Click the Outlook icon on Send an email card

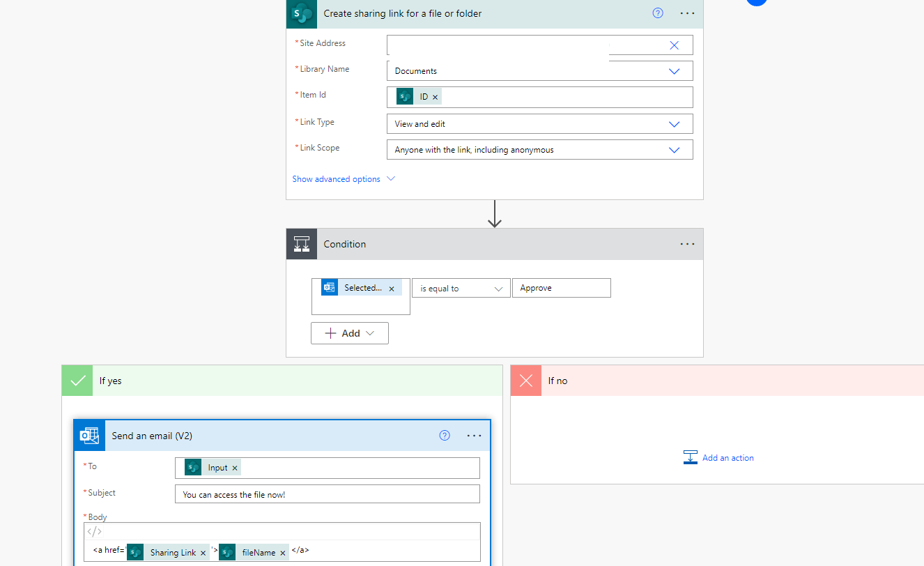point(90,436)
